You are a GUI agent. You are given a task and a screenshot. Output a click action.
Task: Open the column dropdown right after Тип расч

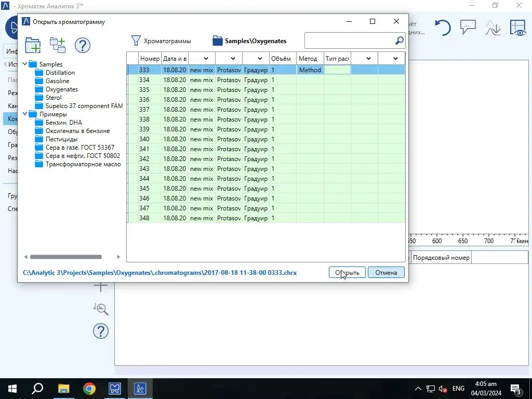[x=368, y=59]
